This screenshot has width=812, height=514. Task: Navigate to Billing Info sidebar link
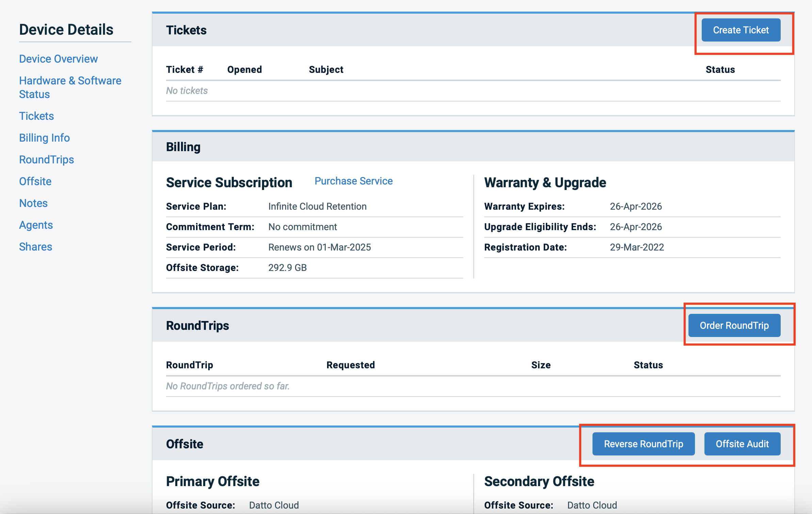[x=44, y=138]
